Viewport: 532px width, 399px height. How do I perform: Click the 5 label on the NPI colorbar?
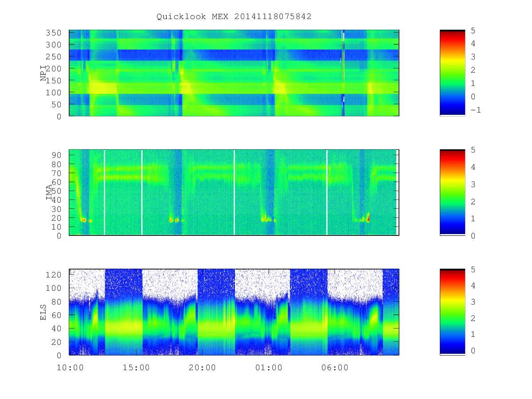tap(473, 30)
